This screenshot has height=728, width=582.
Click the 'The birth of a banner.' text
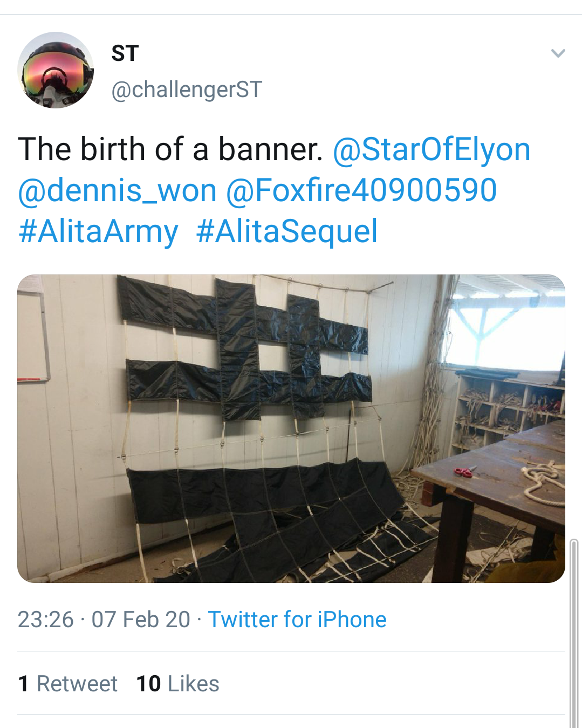tap(170, 149)
